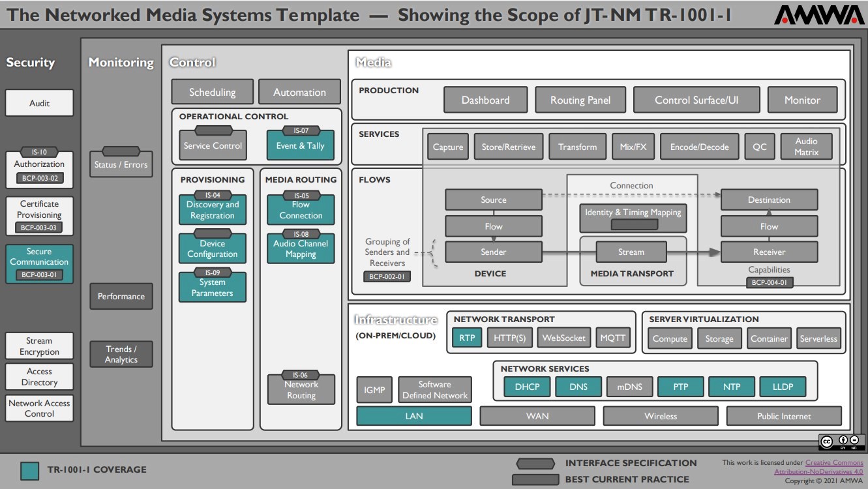Click the BCP-003-02 label
Screen dimensions: 868x489
click(40, 178)
